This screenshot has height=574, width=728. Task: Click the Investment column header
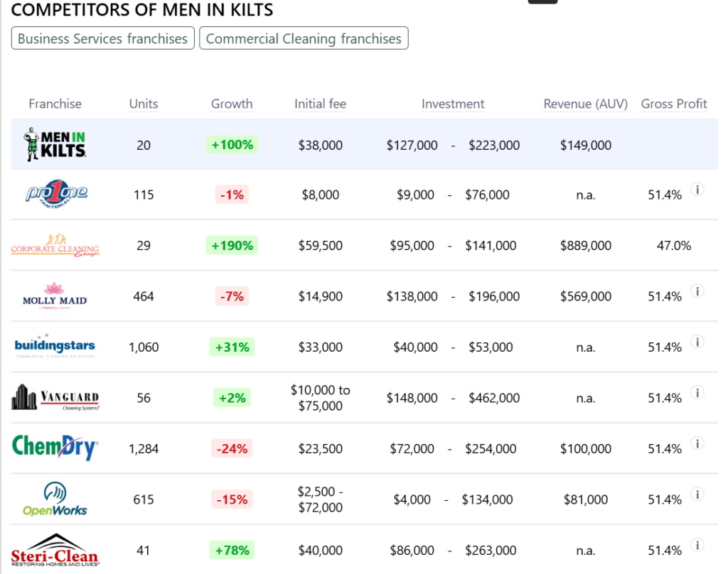point(453,104)
